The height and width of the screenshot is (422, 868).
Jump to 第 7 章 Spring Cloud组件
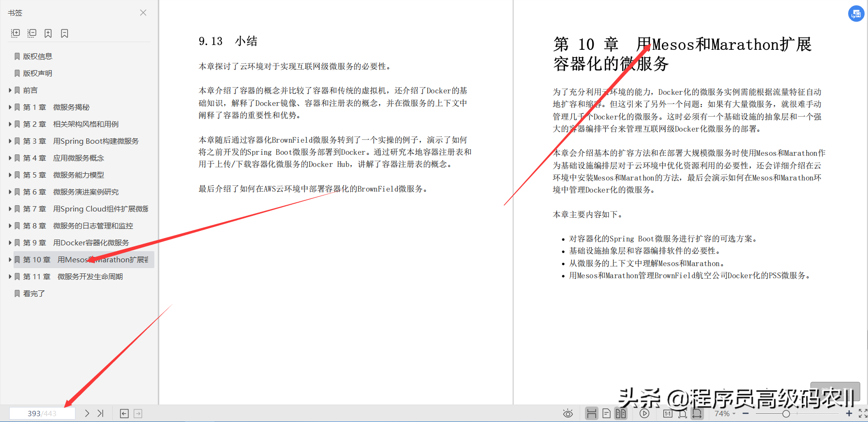86,209
